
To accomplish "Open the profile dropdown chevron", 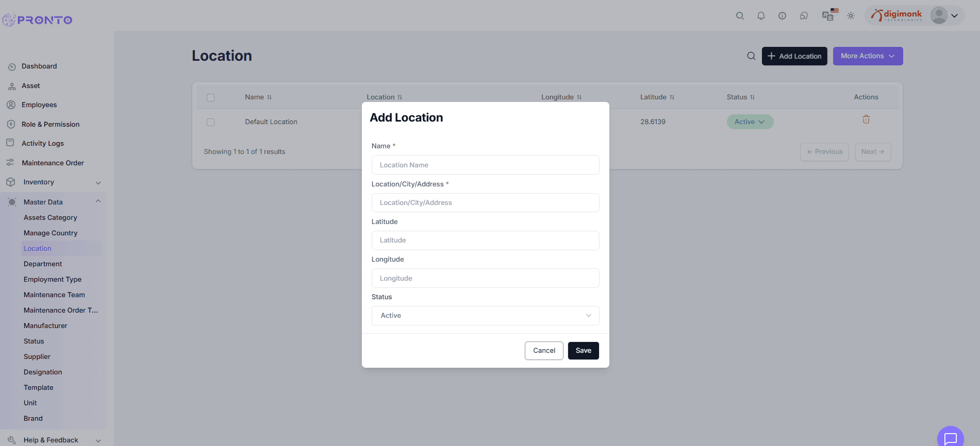I will (954, 16).
